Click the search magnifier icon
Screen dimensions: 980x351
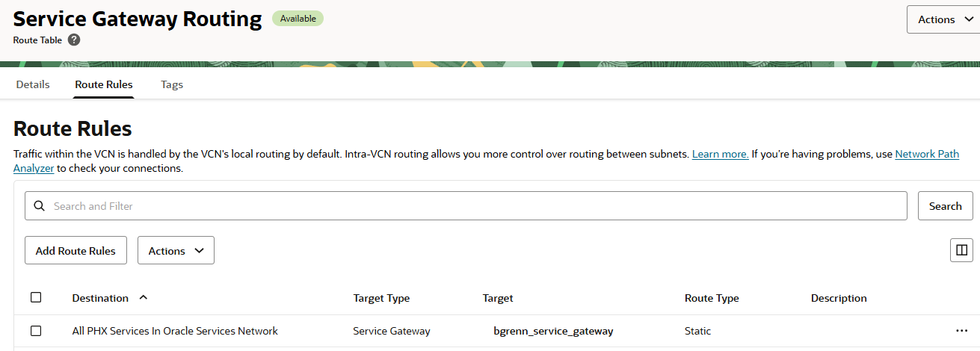(x=39, y=206)
